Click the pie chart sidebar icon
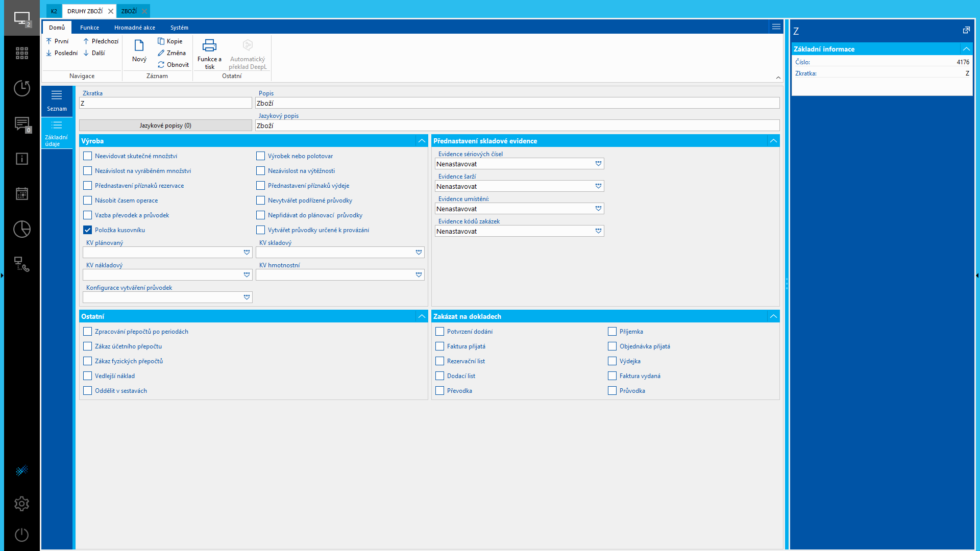 [x=22, y=229]
